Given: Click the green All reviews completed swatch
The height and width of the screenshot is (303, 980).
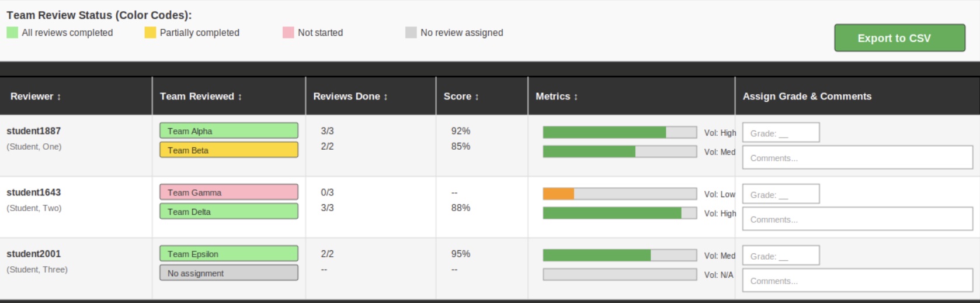Looking at the screenshot, I should tap(12, 33).
